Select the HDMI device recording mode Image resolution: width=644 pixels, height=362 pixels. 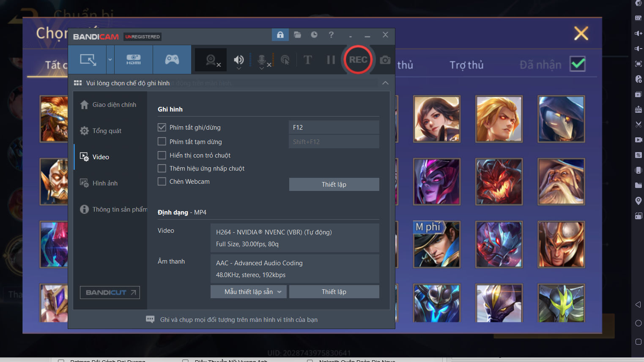pyautogui.click(x=133, y=60)
